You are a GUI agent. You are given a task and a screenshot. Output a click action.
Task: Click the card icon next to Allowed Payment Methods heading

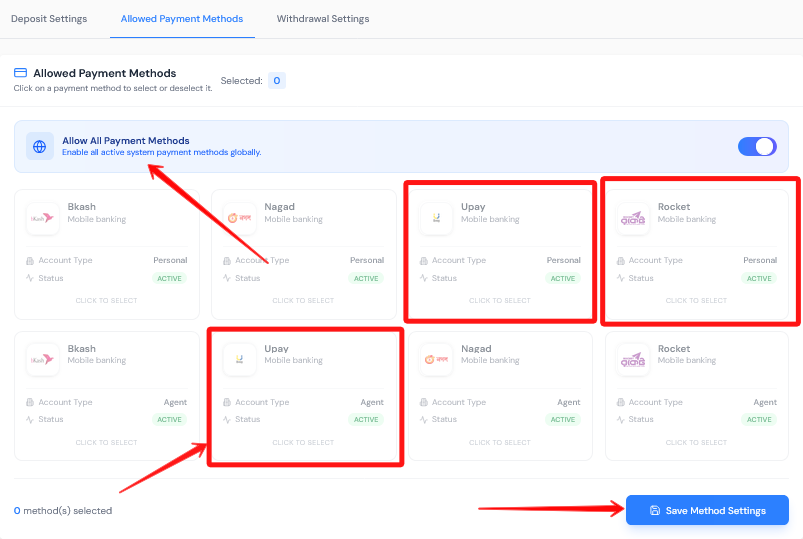[20, 73]
